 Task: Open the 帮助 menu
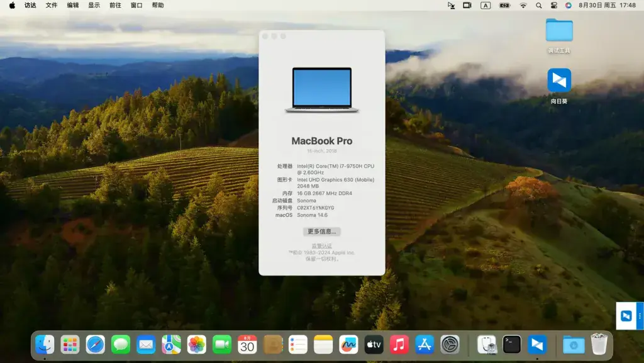pyautogui.click(x=158, y=5)
